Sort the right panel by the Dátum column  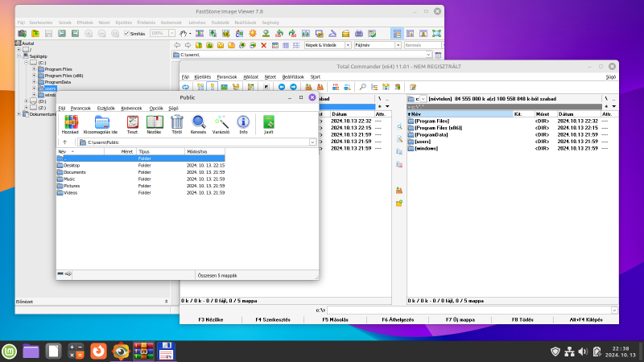tap(578, 114)
